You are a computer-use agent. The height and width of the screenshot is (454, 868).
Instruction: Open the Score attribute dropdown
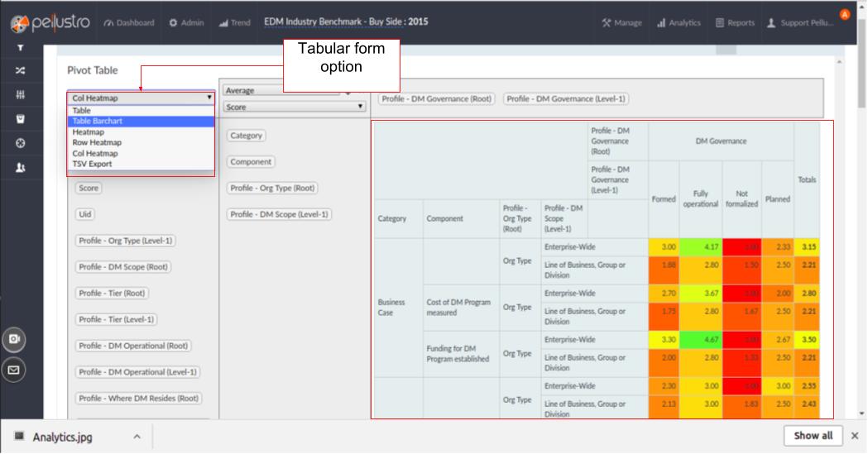[294, 107]
